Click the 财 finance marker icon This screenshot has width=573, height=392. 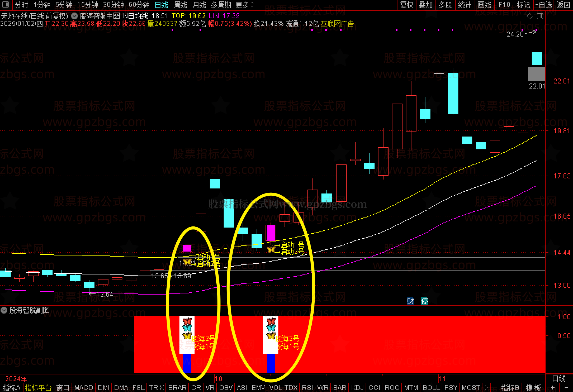[x=410, y=301]
